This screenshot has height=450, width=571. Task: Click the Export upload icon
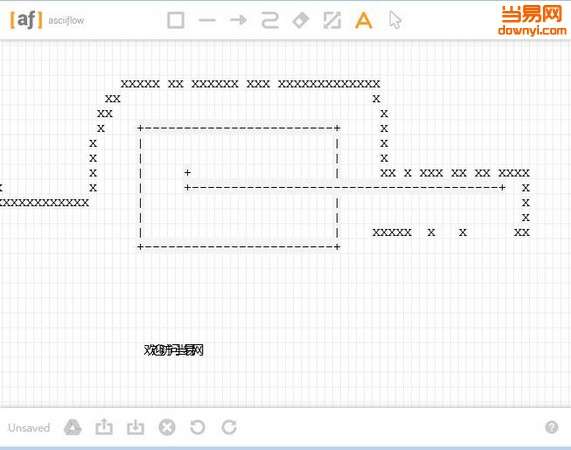coord(104,427)
